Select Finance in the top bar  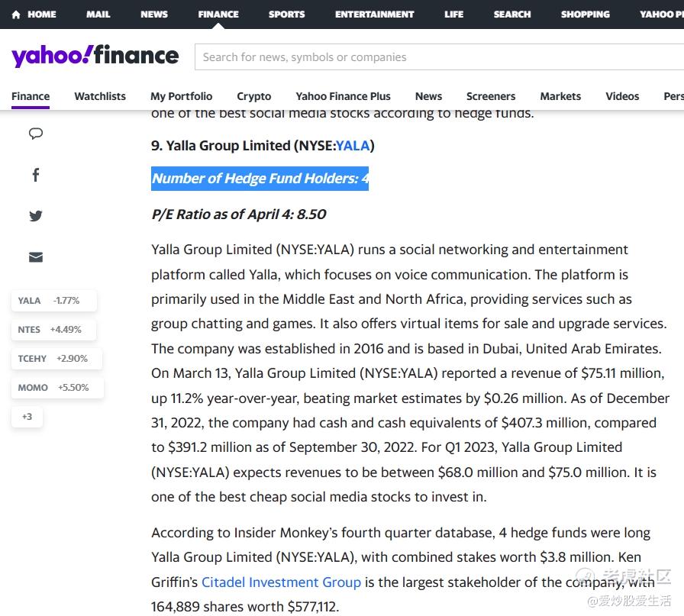[218, 15]
